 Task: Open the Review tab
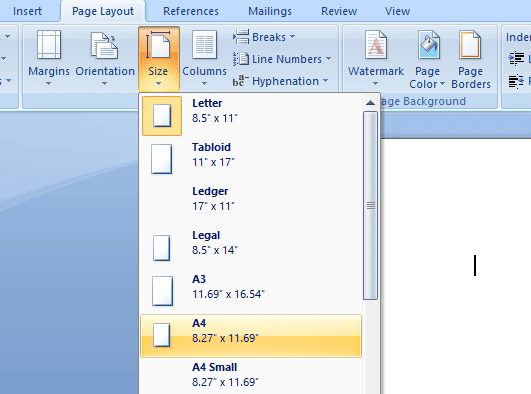click(339, 11)
